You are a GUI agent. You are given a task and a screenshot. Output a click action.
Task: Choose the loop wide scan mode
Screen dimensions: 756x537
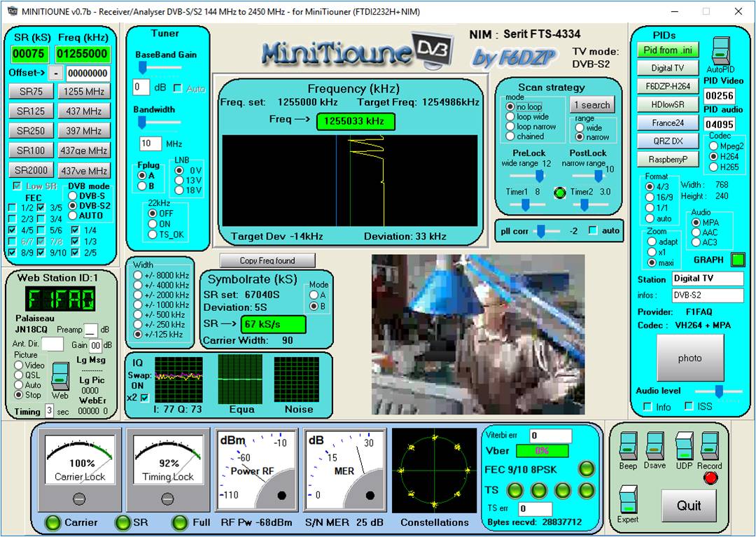(x=510, y=117)
